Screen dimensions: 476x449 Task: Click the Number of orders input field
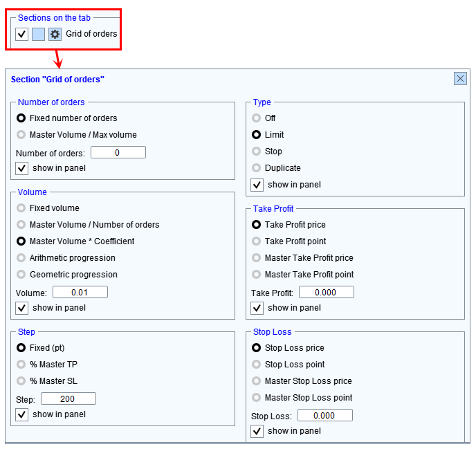[118, 153]
